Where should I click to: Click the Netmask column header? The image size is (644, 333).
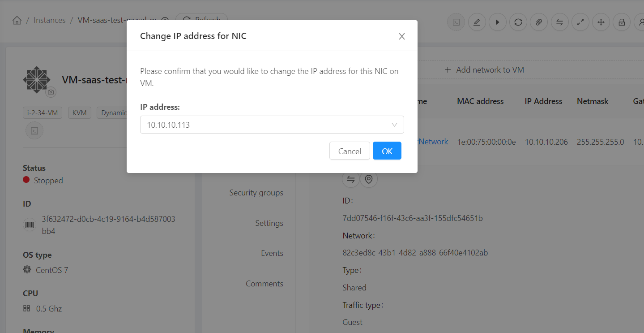click(593, 101)
